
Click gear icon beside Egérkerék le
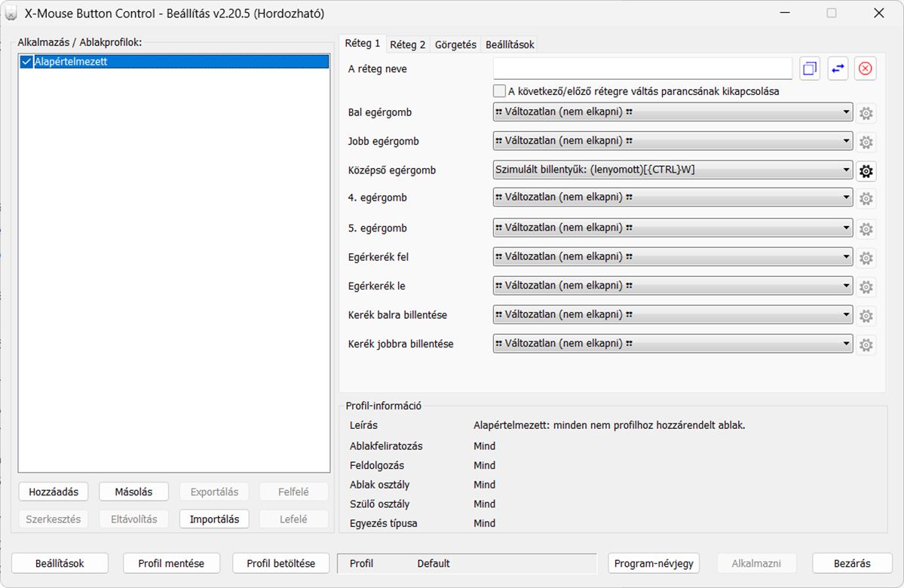866,286
